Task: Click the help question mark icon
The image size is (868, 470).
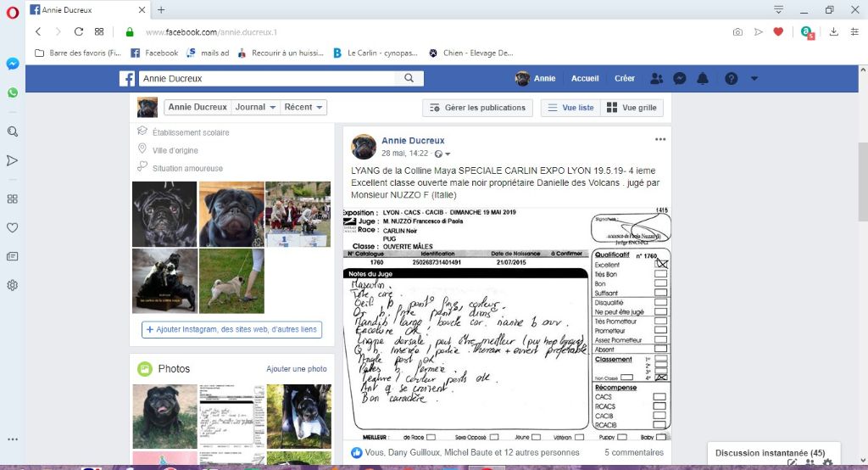Action: point(731,79)
